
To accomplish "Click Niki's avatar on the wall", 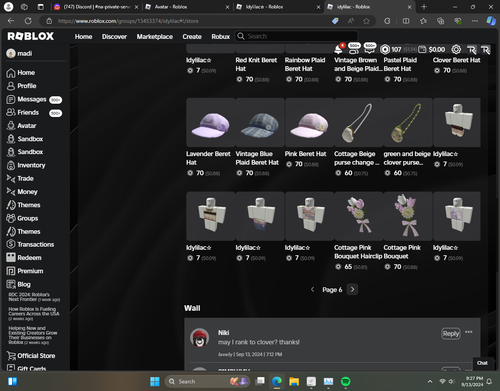I will point(199,337).
